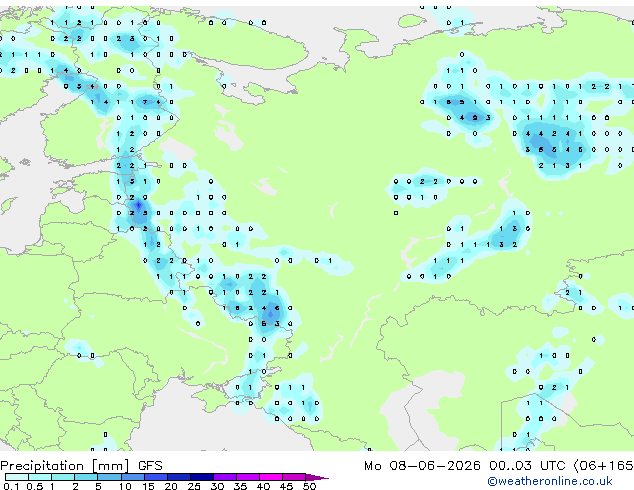Click the forecast date 'Mo 08-06-2026' text
The width and height of the screenshot is (634, 490).
point(422,466)
